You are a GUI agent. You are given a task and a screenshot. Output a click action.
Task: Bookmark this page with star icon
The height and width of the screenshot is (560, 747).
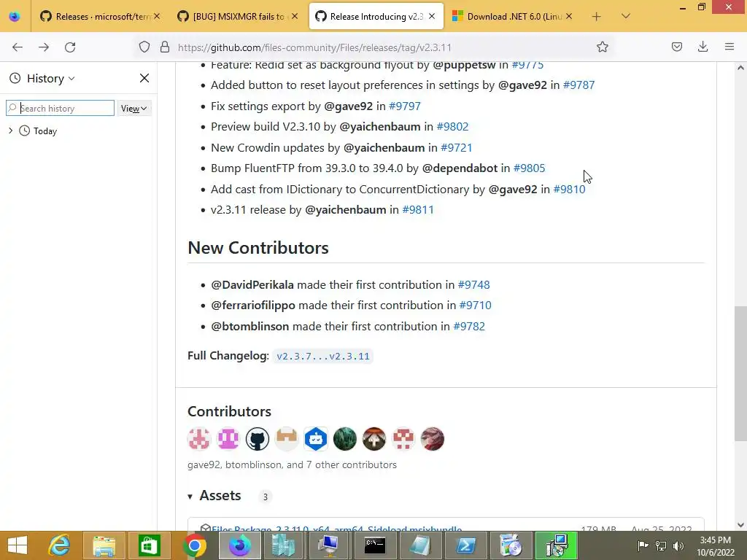(x=602, y=47)
